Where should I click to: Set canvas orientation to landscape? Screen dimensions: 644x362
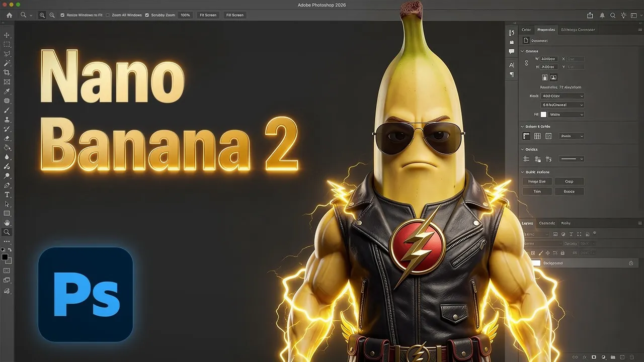pos(553,77)
